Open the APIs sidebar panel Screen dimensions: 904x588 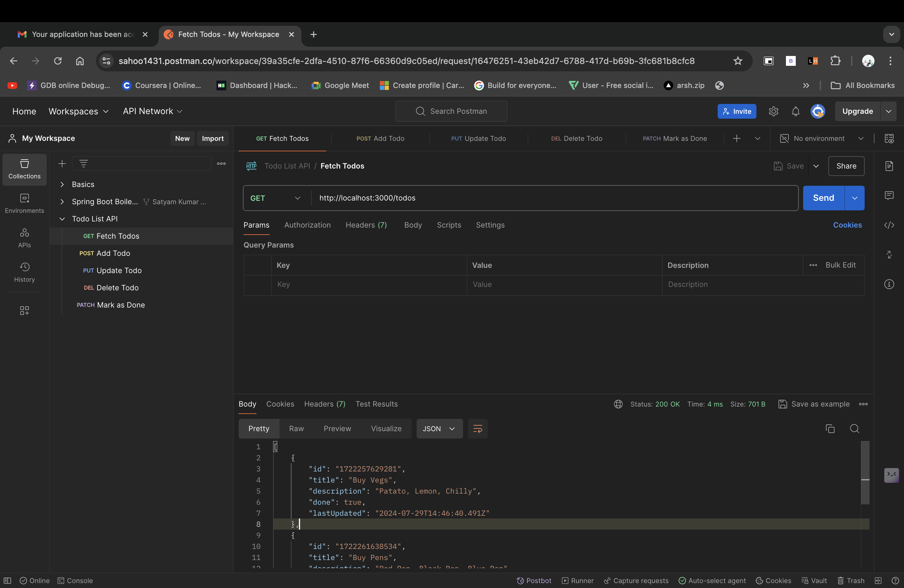(24, 238)
